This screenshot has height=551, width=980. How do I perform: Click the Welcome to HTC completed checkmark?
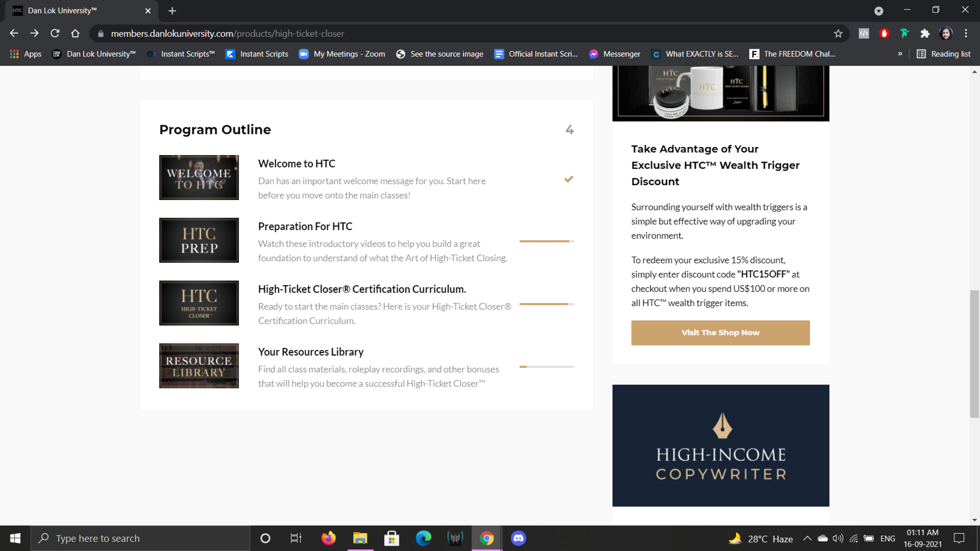568,179
